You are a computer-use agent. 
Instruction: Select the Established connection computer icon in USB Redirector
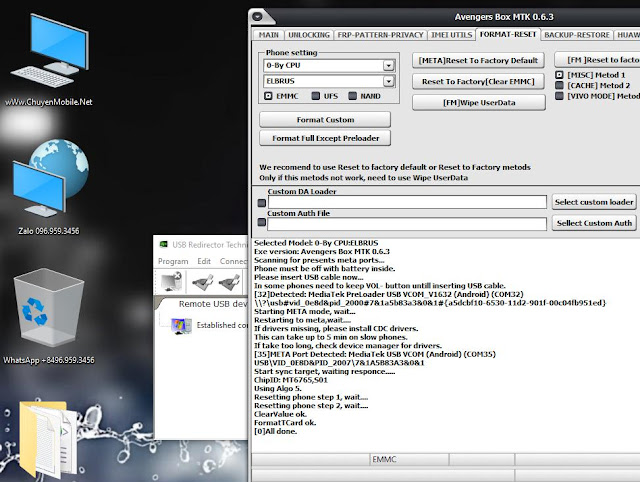[181, 326]
